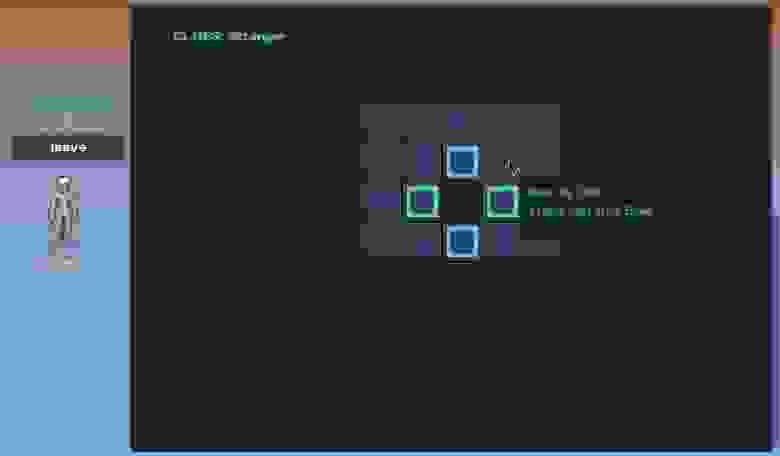Click the upper blue square button
Screen dimensions: 780x456
point(463,161)
